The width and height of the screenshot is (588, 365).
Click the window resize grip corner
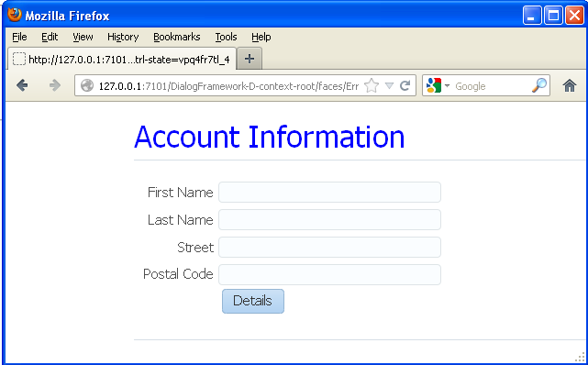(580, 357)
